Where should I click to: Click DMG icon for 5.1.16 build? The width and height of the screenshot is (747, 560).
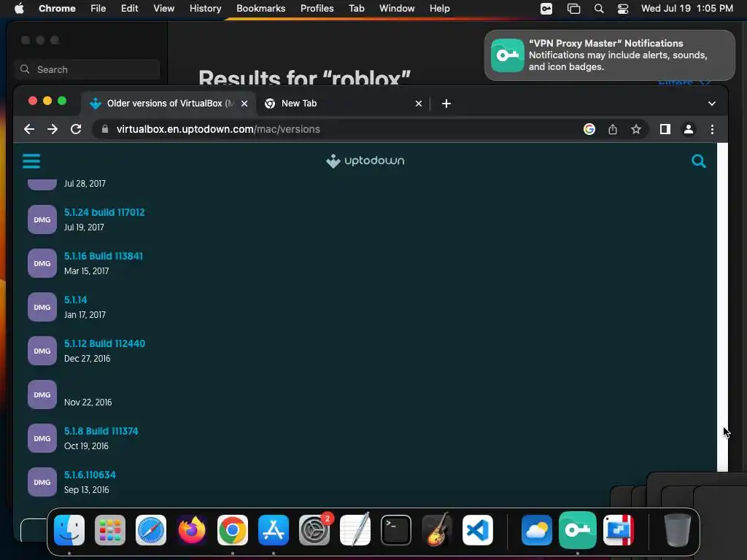point(42,263)
